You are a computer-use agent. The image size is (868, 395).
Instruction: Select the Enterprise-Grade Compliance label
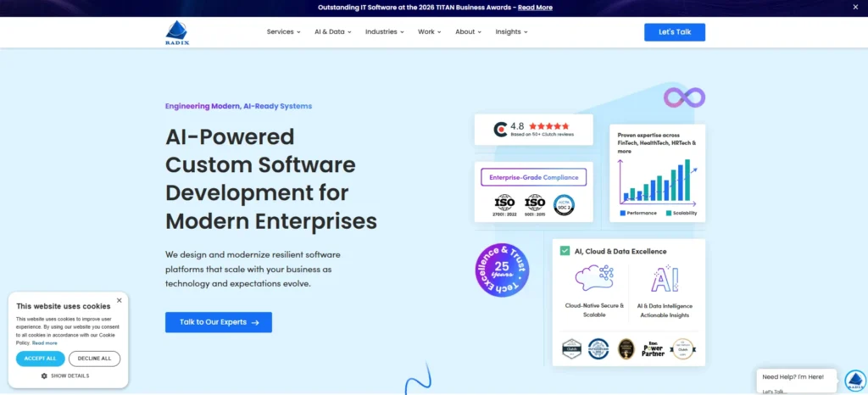[x=534, y=178]
